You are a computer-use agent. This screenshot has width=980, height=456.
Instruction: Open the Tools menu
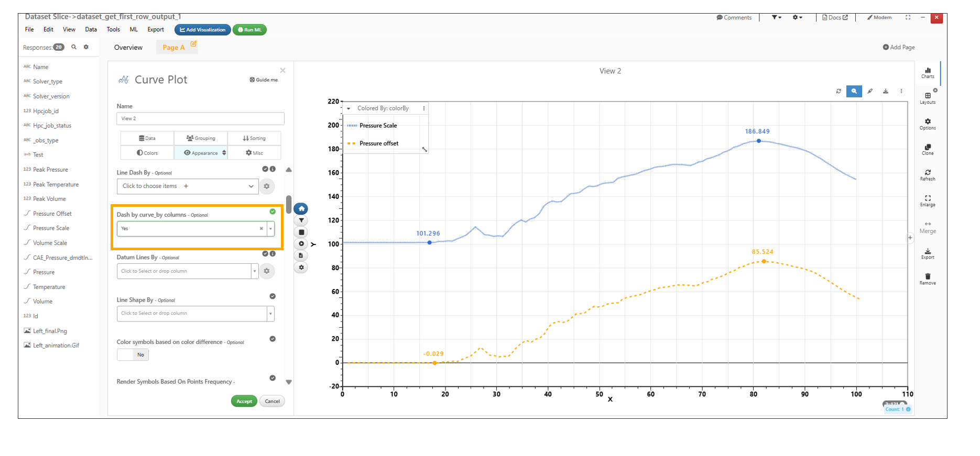(113, 30)
